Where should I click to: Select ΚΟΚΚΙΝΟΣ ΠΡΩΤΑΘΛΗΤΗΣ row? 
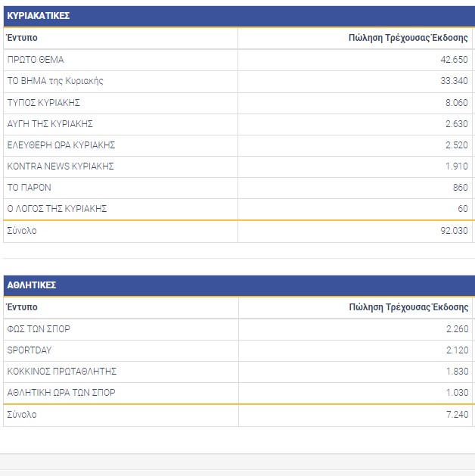[x=61, y=372]
